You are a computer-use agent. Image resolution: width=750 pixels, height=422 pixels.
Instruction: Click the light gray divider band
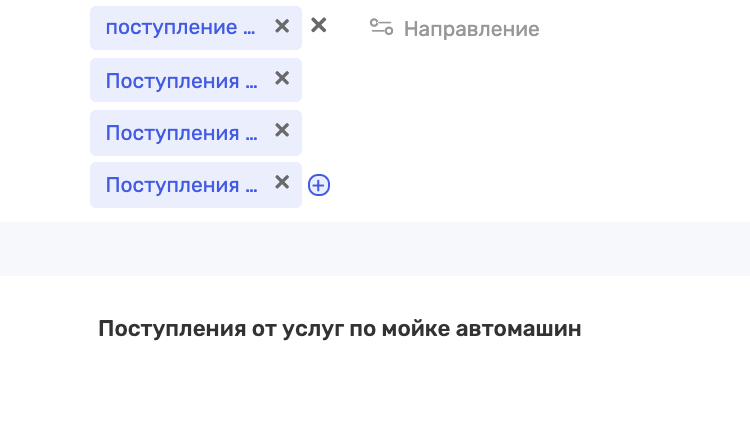[x=375, y=249]
